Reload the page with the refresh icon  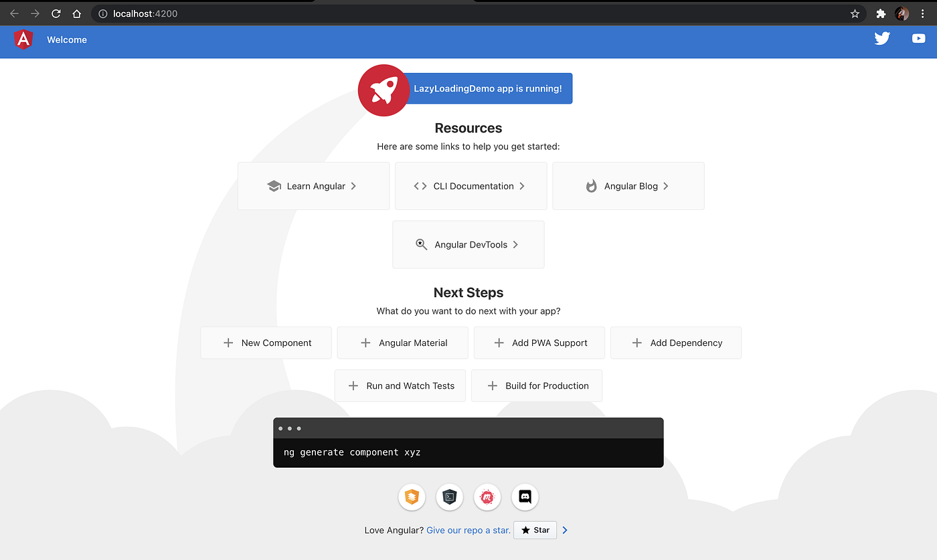56,13
